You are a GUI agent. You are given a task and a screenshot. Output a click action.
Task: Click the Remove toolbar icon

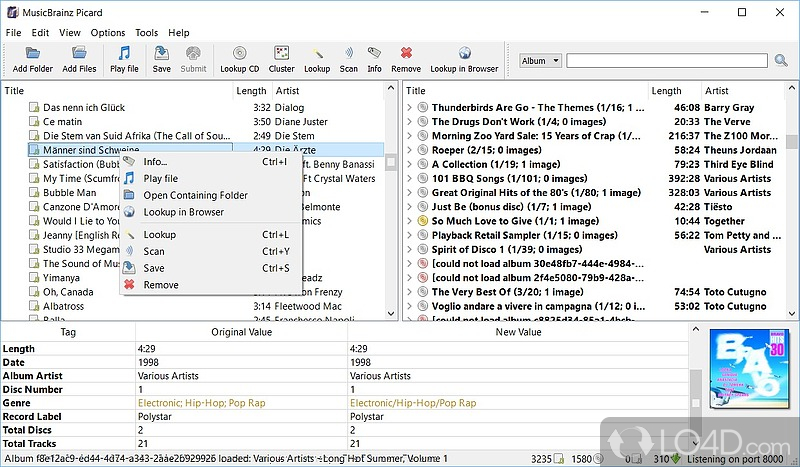(406, 53)
